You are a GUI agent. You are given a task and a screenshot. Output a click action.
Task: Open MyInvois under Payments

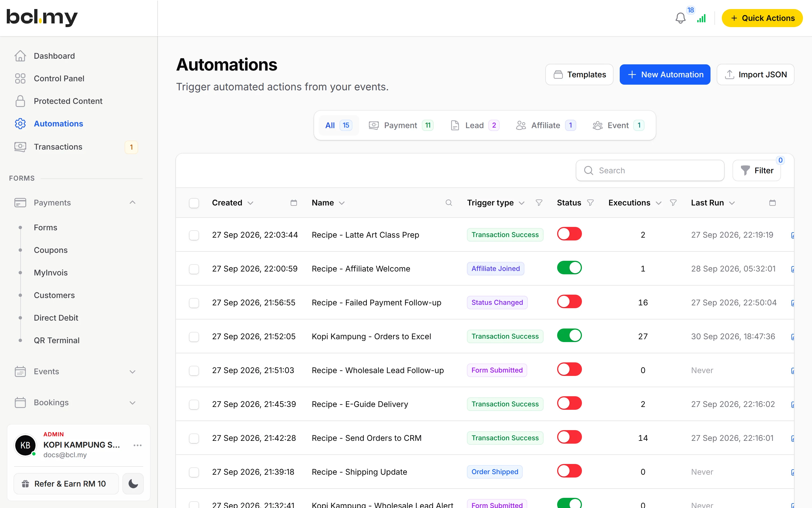(51, 272)
